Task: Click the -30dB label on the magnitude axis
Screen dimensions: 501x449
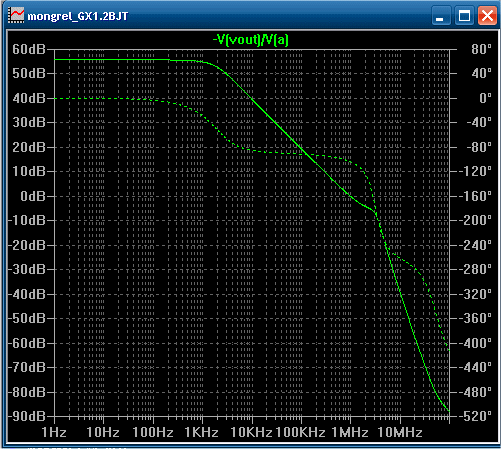Action: pos(27,269)
